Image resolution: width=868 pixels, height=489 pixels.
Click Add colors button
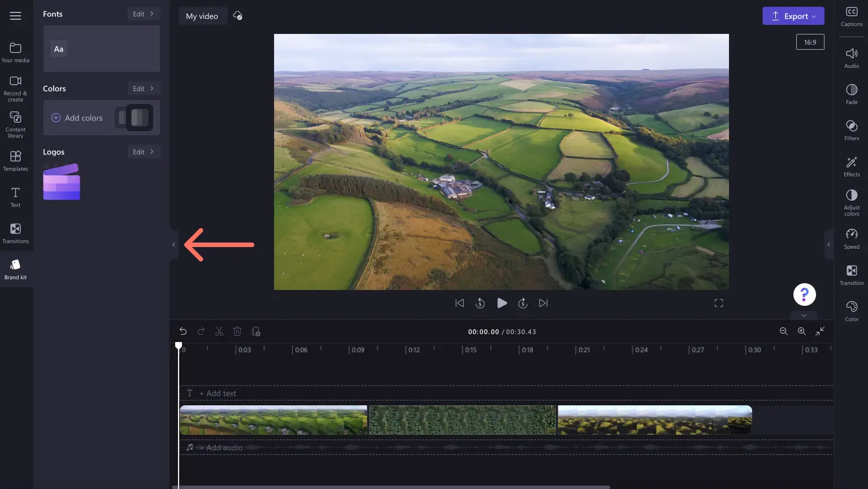77,118
